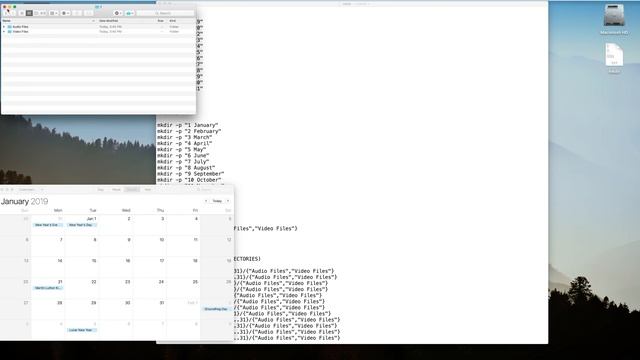Click the Audio Files folder icon
This screenshot has width=640, height=360.
tap(9, 27)
